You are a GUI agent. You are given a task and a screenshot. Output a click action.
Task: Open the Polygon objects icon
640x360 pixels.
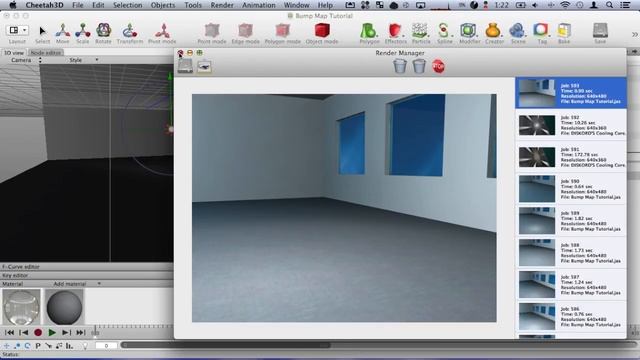[x=369, y=31]
